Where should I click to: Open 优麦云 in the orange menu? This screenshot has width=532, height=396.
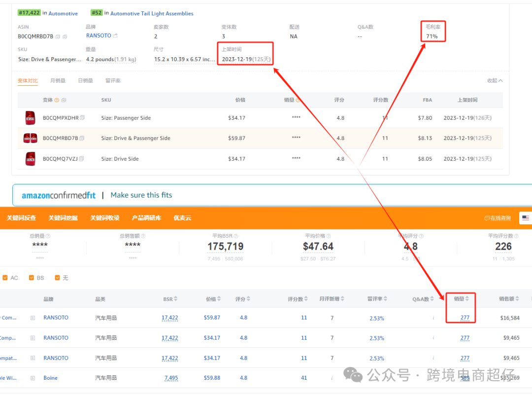pyautogui.click(x=183, y=218)
